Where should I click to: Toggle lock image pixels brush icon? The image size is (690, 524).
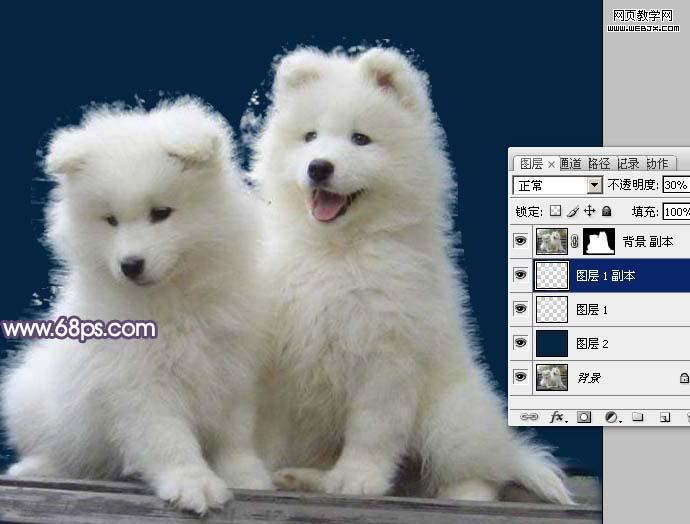coord(573,212)
